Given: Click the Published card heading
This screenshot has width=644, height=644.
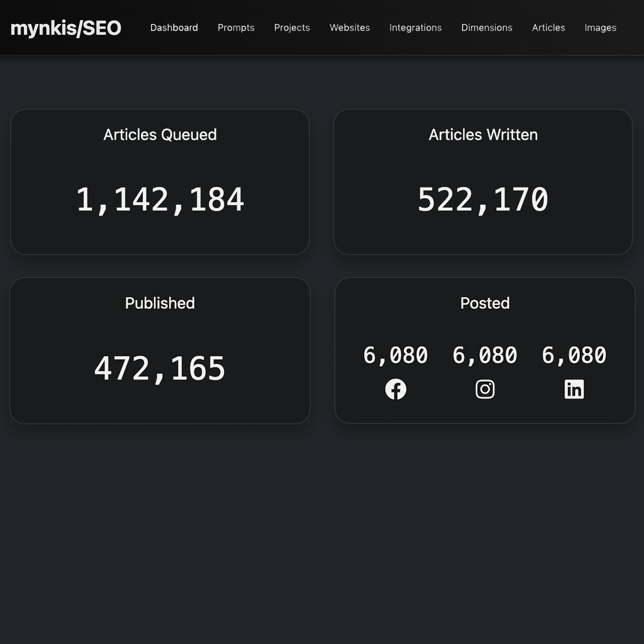Looking at the screenshot, I should (x=160, y=303).
